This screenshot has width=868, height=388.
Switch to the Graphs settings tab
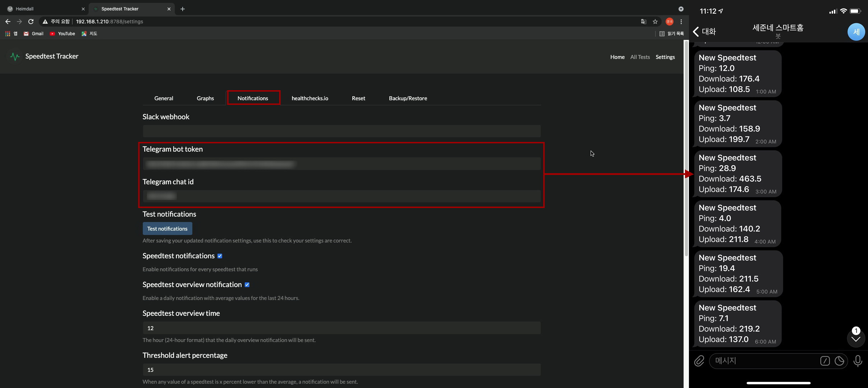tap(205, 98)
